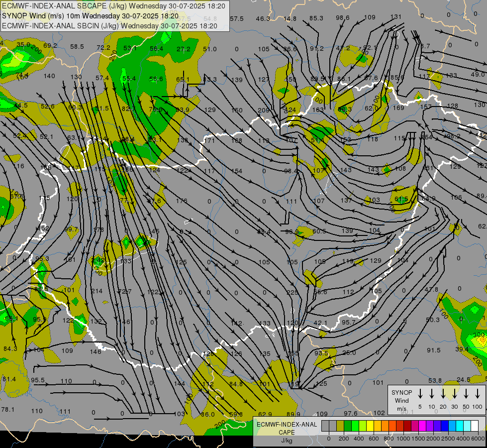Click the 'SYNOP' word in wind legend
The image size is (487, 448).
tap(401, 392)
